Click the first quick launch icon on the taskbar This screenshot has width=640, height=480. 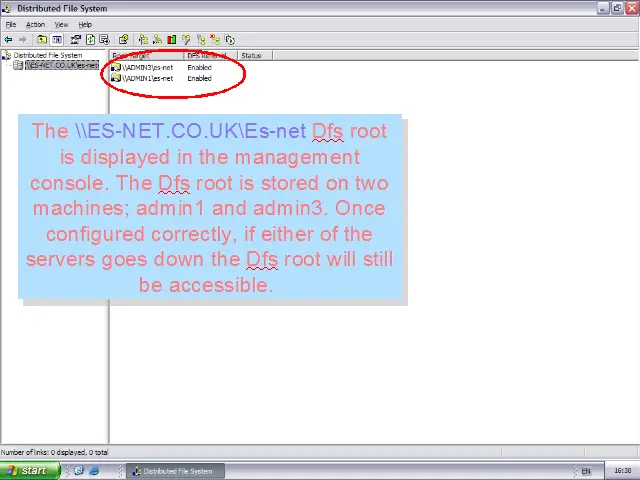(78, 471)
